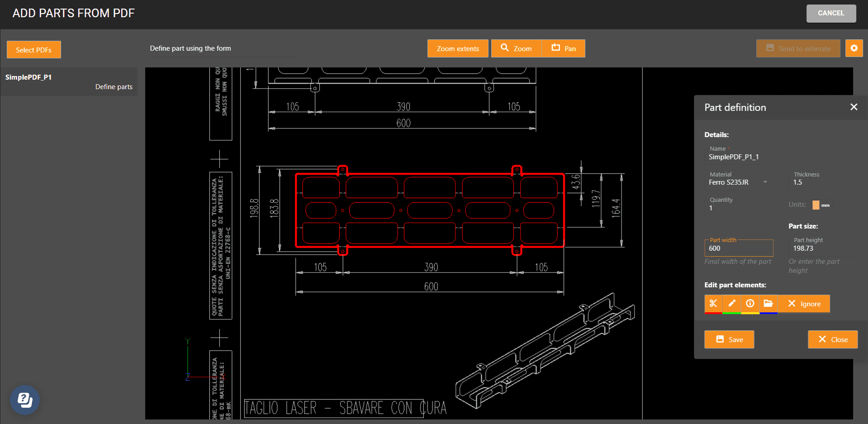Save the part definition

pyautogui.click(x=729, y=339)
